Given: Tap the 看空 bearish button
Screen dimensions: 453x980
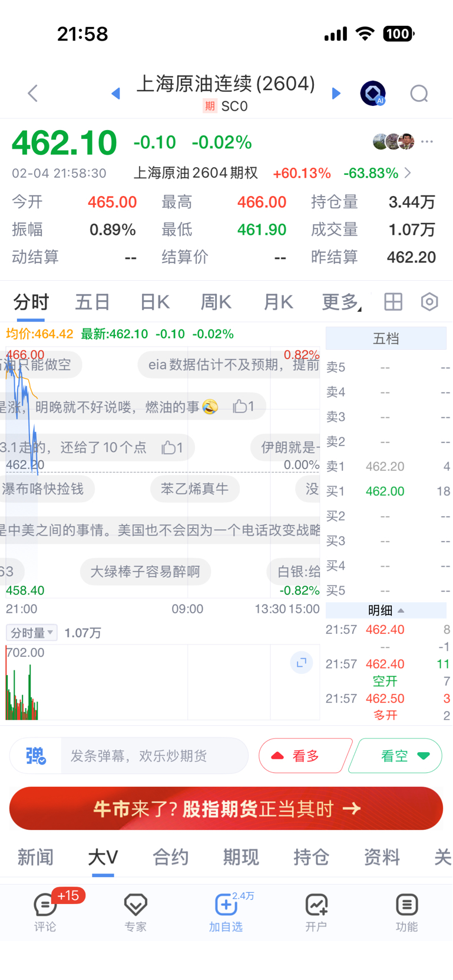Looking at the screenshot, I should (396, 756).
